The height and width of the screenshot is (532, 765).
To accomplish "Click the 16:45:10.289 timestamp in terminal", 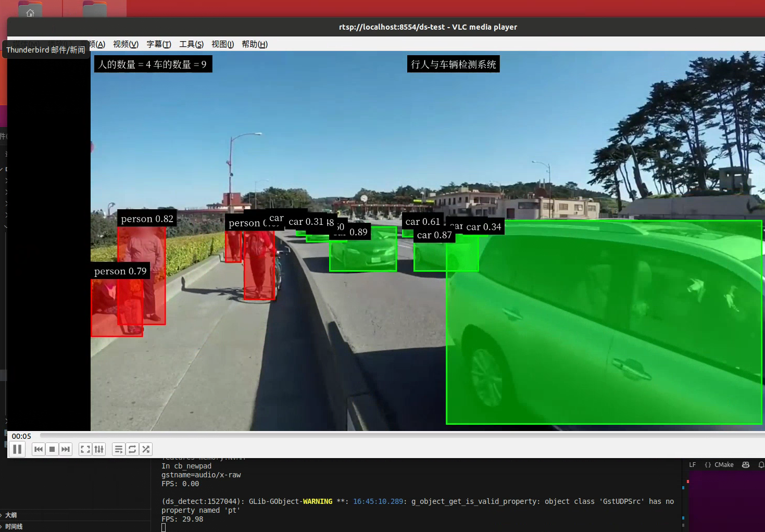I will click(x=378, y=501).
